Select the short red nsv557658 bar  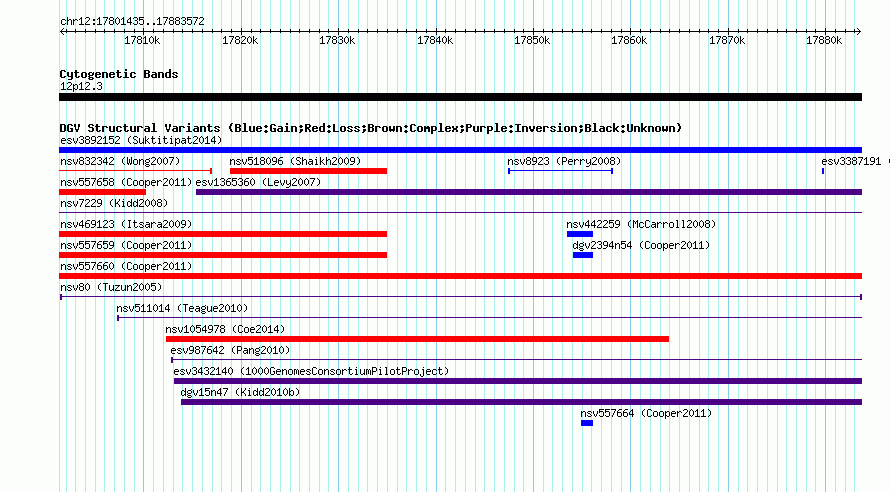pos(102,192)
